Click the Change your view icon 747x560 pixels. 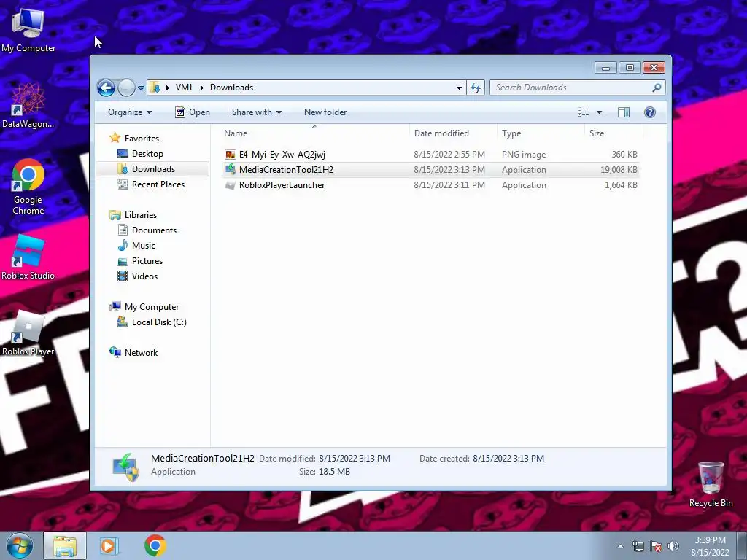pyautogui.click(x=583, y=112)
